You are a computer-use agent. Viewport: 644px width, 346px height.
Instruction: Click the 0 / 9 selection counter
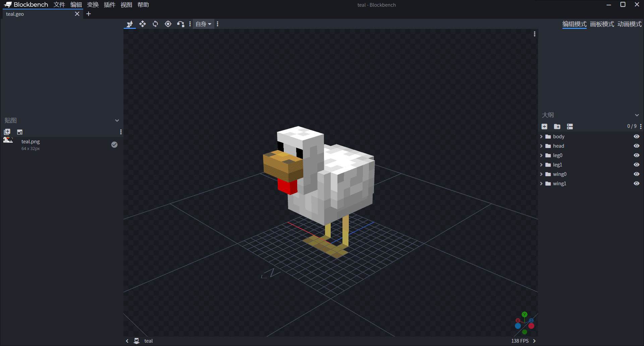click(632, 126)
